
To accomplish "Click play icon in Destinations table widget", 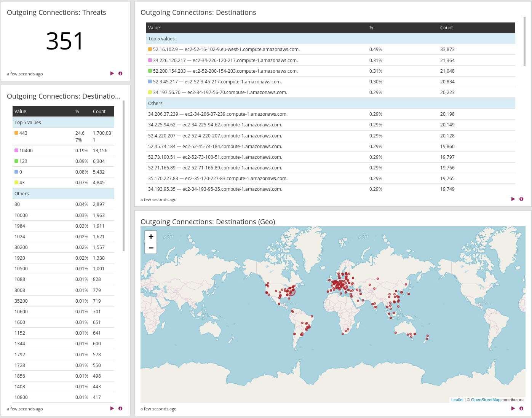I will [x=513, y=199].
